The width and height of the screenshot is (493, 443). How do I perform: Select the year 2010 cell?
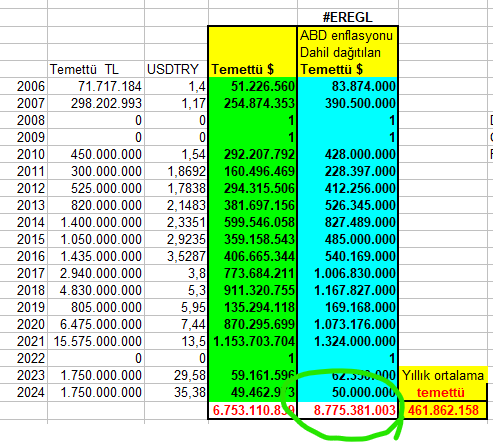(24, 154)
